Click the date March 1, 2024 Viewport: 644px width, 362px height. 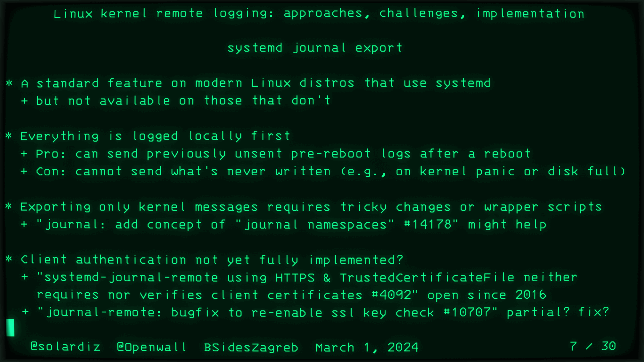367,347
